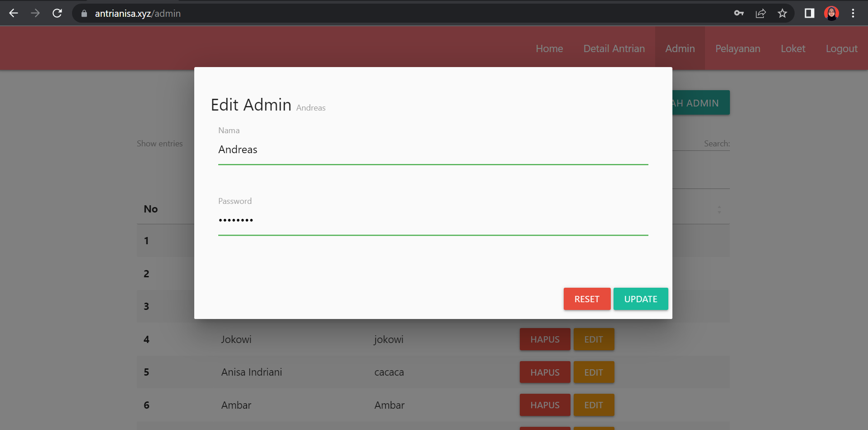868x430 pixels.
Task: Click the red RESET button
Action: pyautogui.click(x=587, y=299)
